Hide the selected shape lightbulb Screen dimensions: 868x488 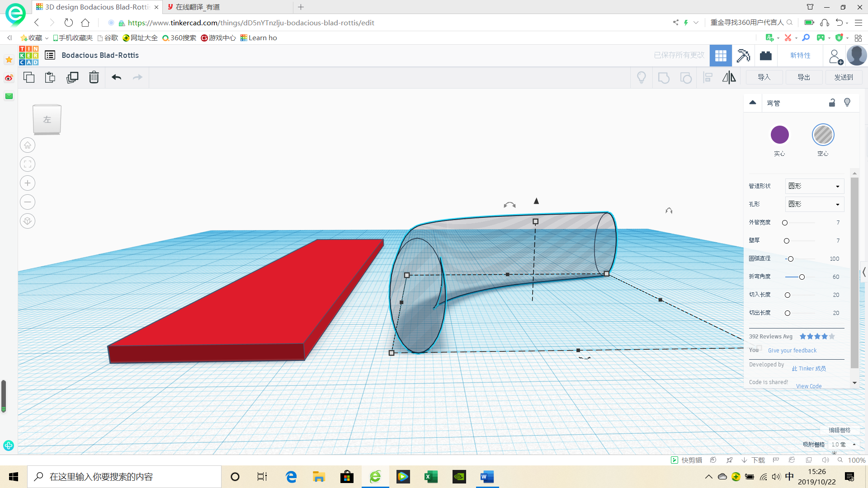[847, 103]
